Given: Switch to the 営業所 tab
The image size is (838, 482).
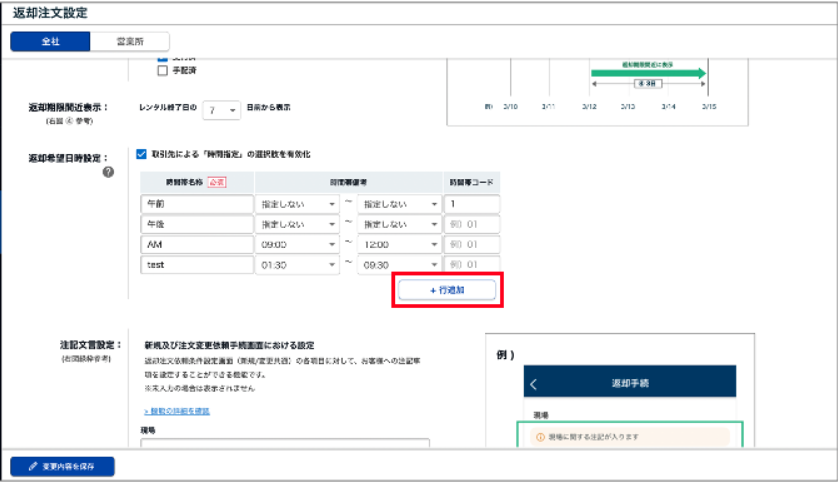Looking at the screenshot, I should pos(129,41).
